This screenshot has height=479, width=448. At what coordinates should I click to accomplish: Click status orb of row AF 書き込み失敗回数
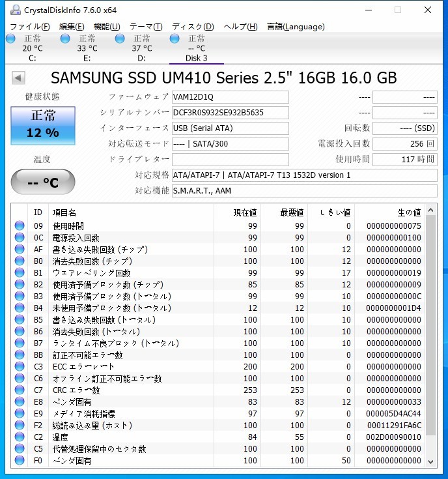[x=20, y=249]
